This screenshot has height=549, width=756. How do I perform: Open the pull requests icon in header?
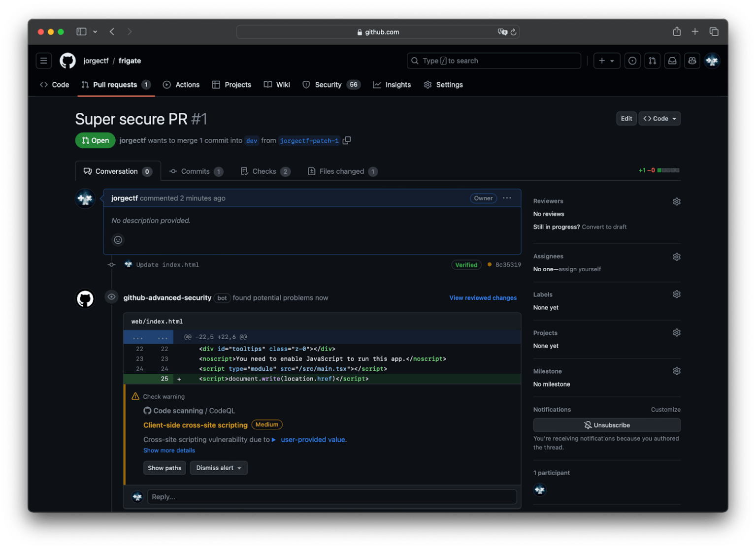click(x=652, y=61)
